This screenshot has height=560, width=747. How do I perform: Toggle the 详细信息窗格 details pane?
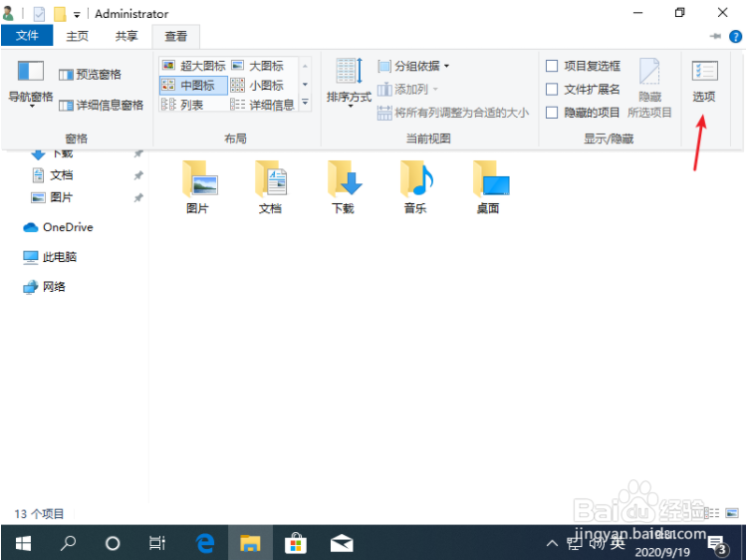point(101,105)
